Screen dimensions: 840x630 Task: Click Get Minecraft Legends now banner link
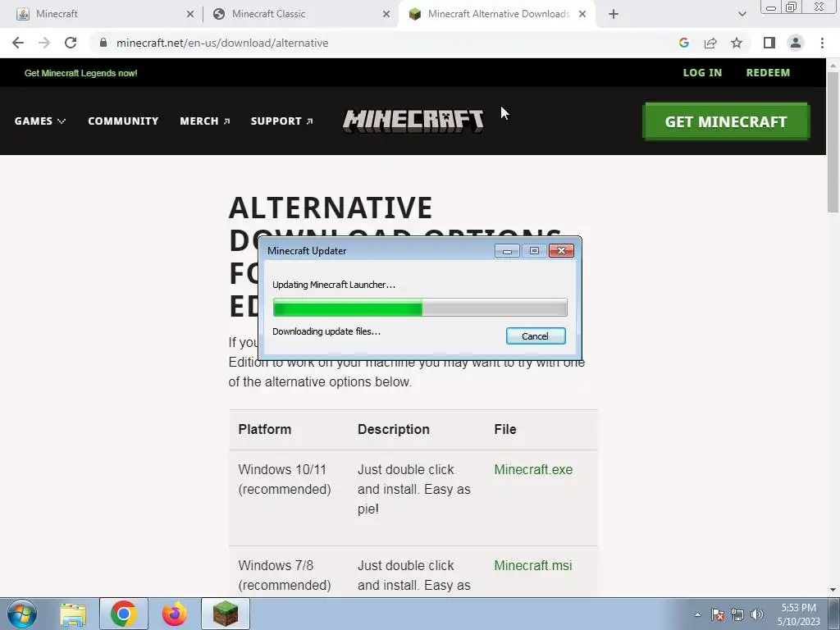81,73
